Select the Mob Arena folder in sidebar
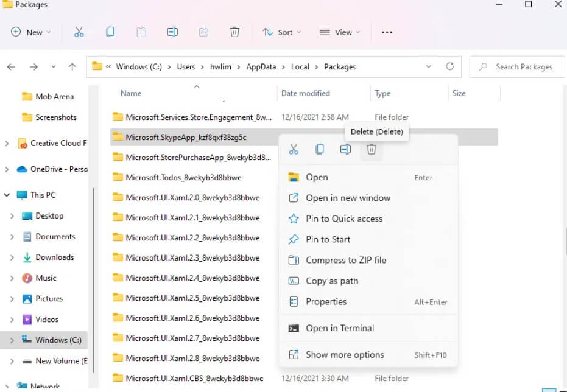Screen dimensions: 567x392 (x=47, y=96)
